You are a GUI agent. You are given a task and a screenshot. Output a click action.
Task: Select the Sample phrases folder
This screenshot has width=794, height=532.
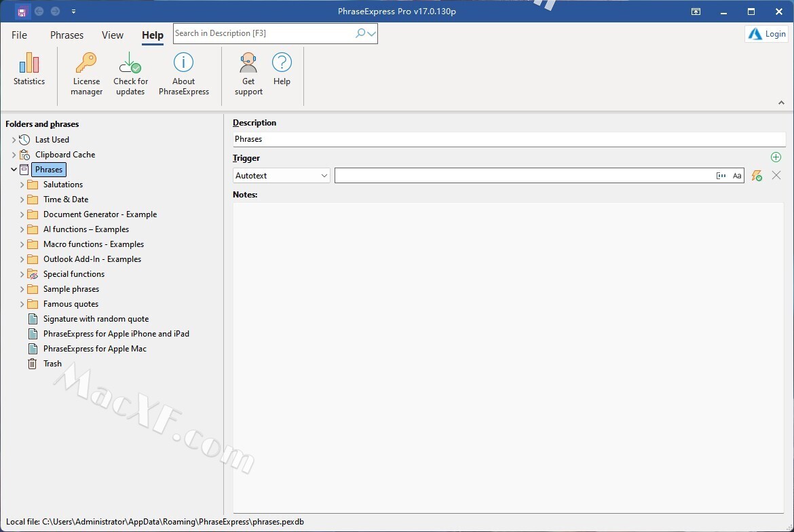[x=71, y=289]
